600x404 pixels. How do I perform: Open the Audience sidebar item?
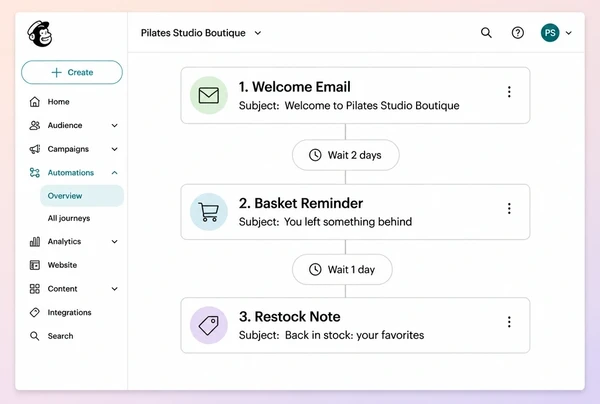65,125
